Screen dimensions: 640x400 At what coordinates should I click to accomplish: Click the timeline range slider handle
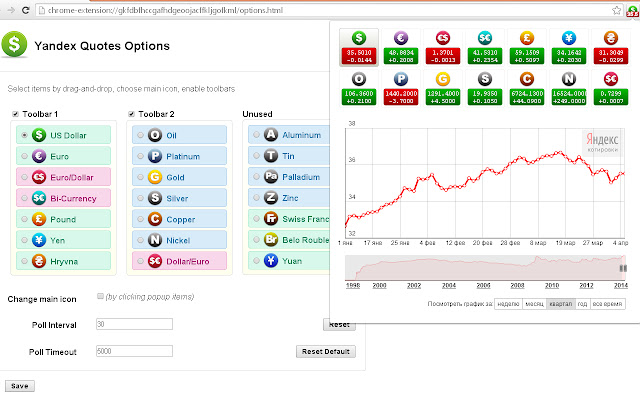pyautogui.click(x=623, y=268)
